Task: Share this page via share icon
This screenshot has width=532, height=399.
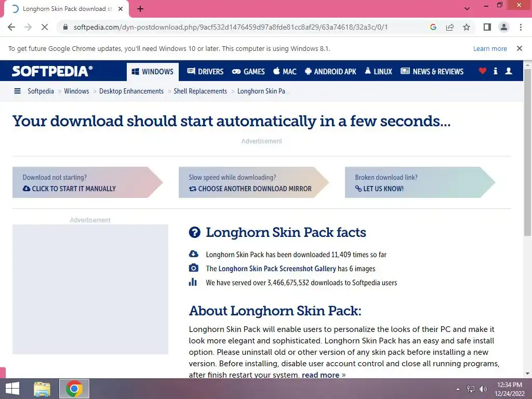Action: pyautogui.click(x=450, y=27)
